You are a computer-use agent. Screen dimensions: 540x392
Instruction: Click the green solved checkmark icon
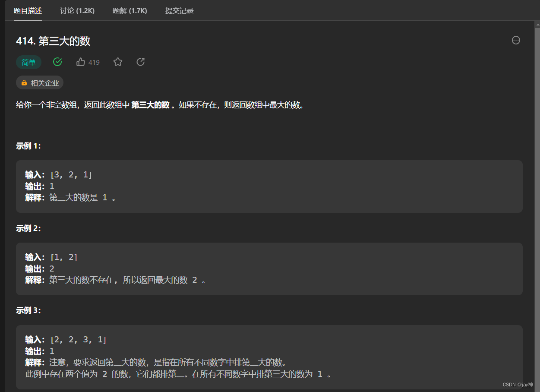57,62
